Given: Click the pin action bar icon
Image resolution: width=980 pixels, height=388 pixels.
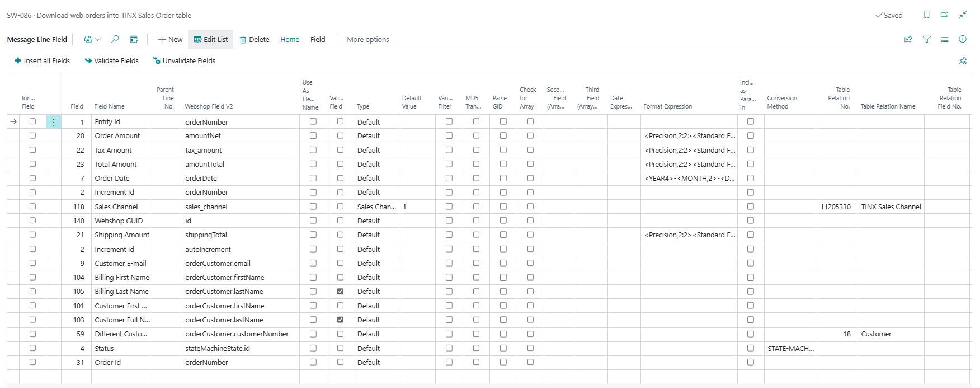Looking at the screenshot, I should 963,61.
